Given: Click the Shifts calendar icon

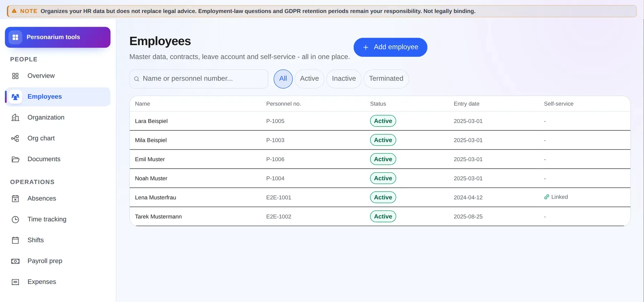Looking at the screenshot, I should [x=15, y=240].
